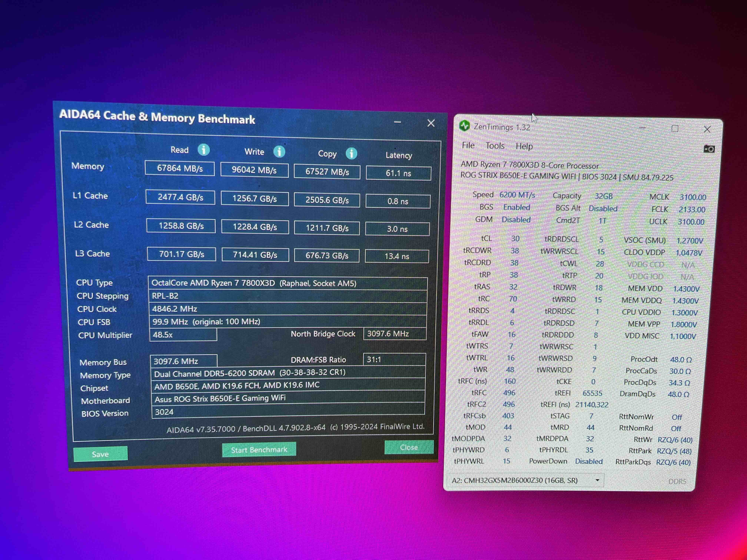Click the Memory Type DDR5-6200 SDRAM field
The height and width of the screenshot is (560, 747).
288,373
